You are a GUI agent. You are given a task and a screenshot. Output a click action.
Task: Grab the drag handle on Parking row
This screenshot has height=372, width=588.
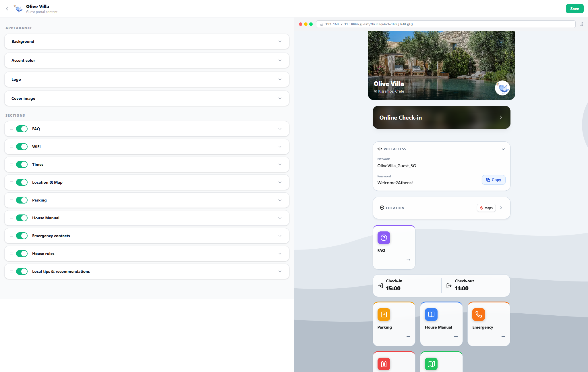click(x=11, y=200)
